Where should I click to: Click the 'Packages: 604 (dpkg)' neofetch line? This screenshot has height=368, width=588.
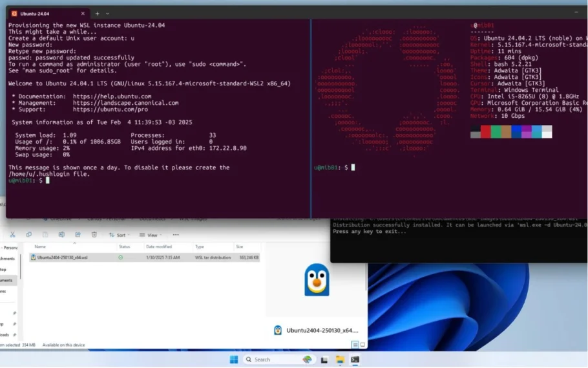(505, 58)
